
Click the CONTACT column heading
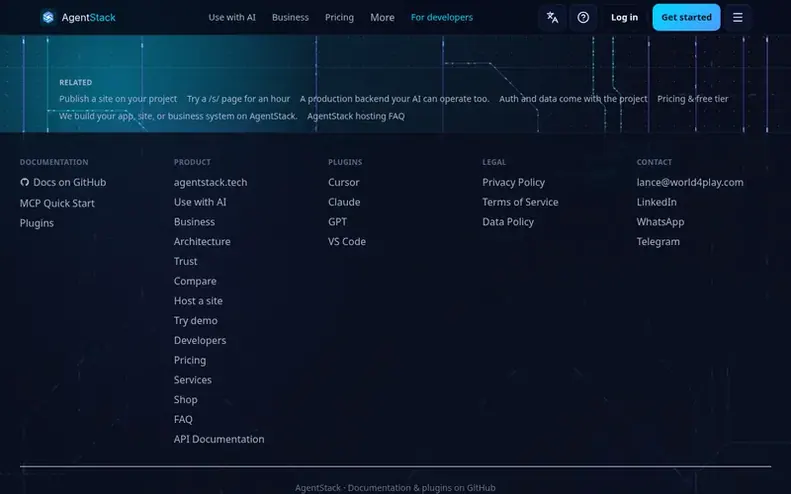(654, 162)
